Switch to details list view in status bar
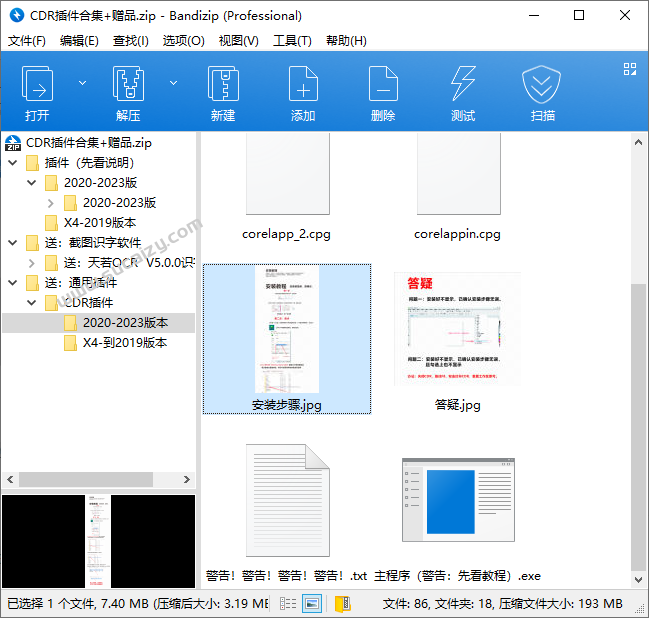This screenshot has height=618, width=649. pos(288,604)
